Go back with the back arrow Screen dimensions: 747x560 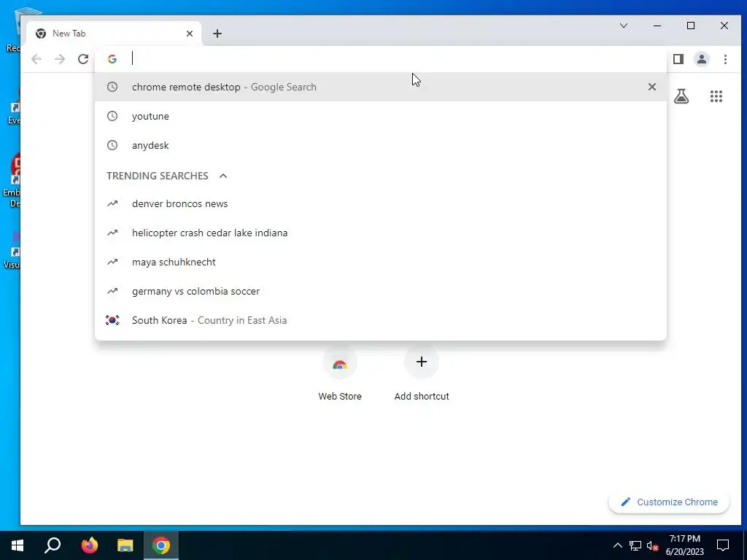36,59
